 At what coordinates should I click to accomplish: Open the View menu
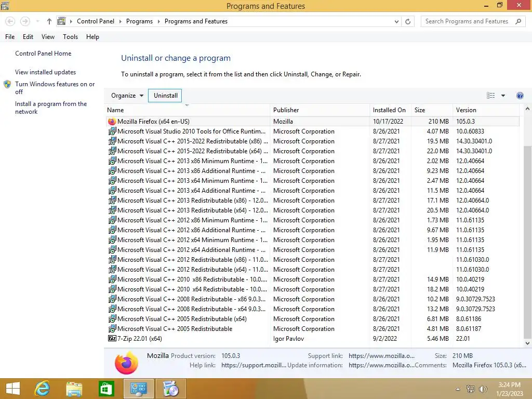[48, 37]
